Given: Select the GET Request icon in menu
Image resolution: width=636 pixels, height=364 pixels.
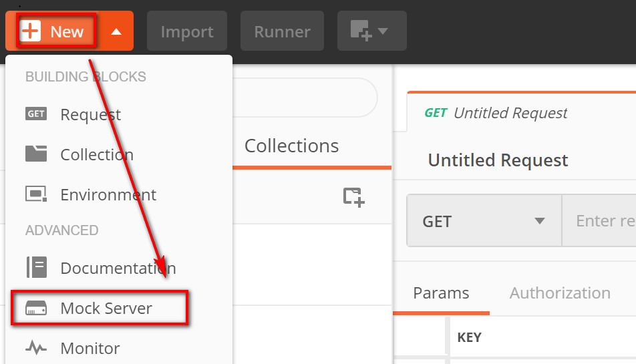Looking at the screenshot, I should pos(36,114).
